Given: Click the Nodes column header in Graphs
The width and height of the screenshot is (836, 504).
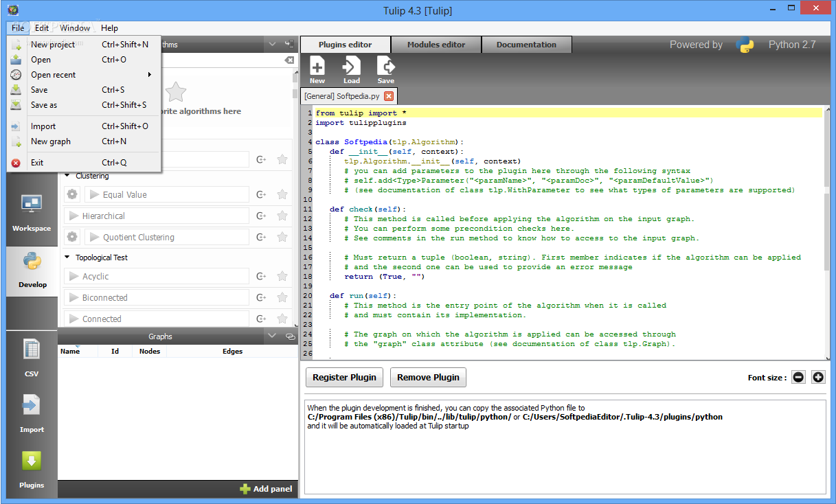Looking at the screenshot, I should [x=149, y=351].
